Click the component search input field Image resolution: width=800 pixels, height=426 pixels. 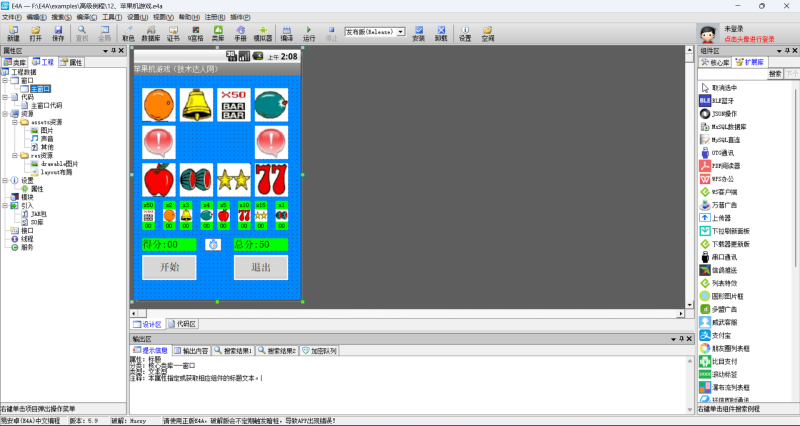tap(733, 74)
